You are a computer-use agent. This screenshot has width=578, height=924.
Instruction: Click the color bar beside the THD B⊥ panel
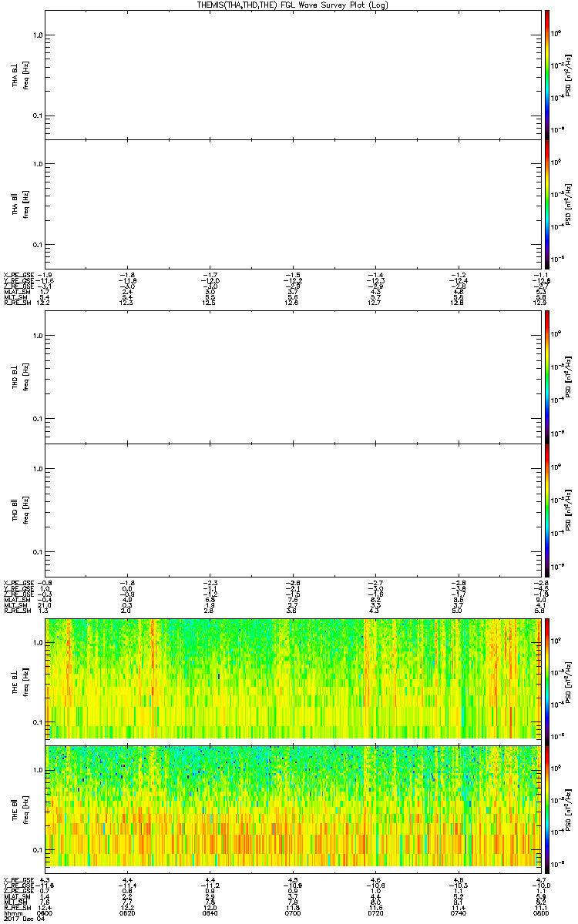[547, 377]
